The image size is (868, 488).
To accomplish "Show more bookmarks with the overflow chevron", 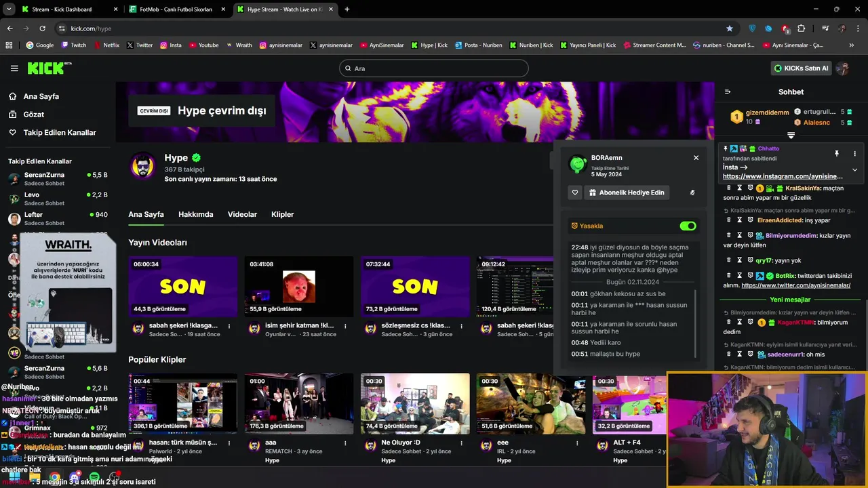I will [852, 45].
